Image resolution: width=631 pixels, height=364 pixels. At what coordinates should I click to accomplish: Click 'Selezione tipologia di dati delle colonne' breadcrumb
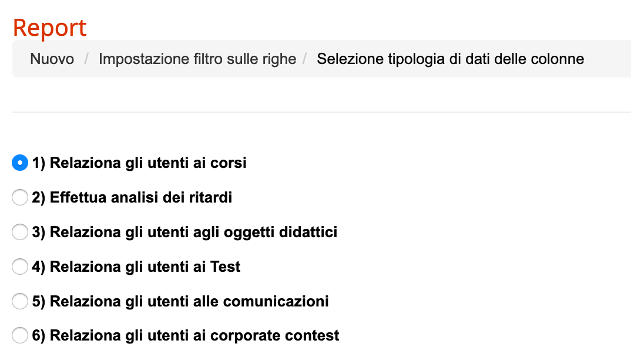pos(450,59)
